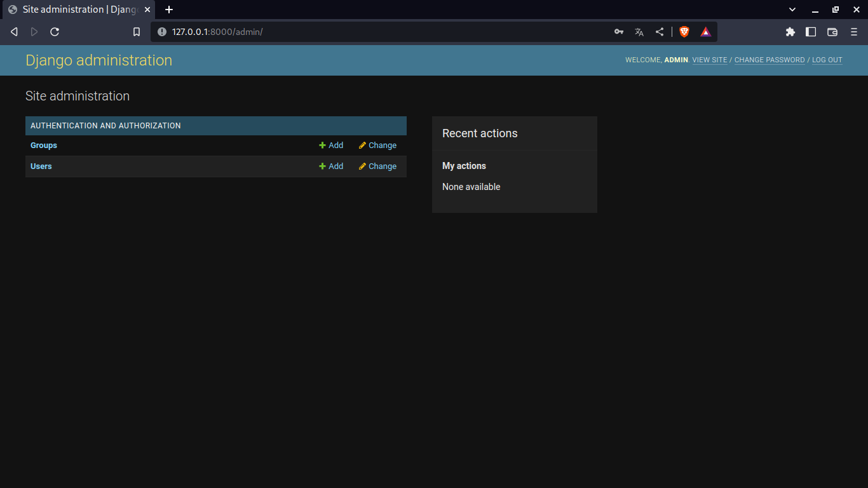Open saved passwords key icon
Image resolution: width=868 pixels, height=488 pixels.
619,32
